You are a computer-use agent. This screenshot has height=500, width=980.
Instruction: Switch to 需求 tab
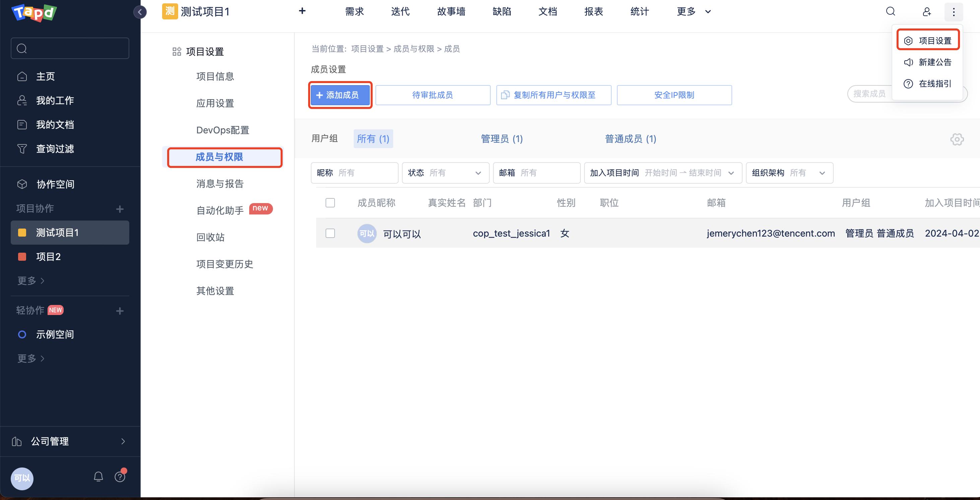coord(354,12)
